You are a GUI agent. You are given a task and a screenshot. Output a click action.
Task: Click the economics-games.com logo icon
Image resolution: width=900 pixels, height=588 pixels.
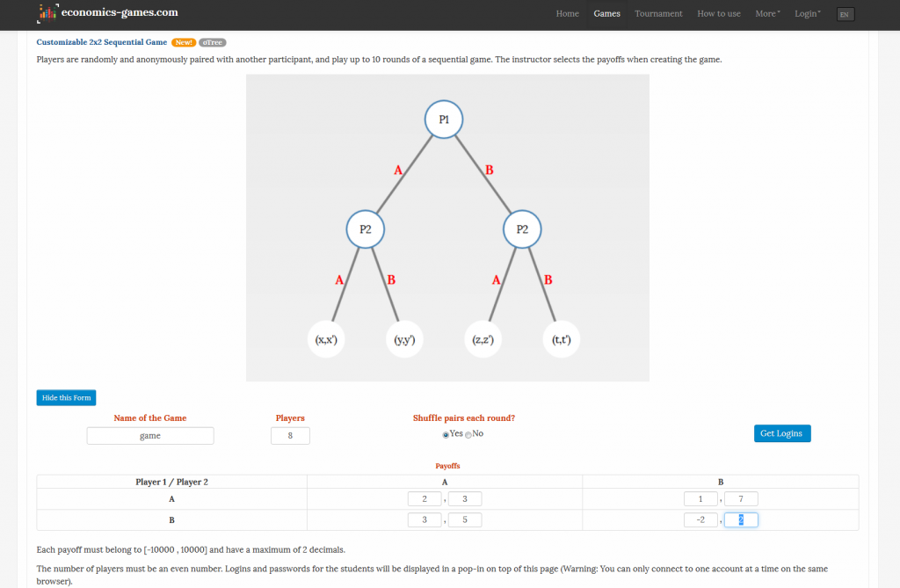pyautogui.click(x=47, y=13)
